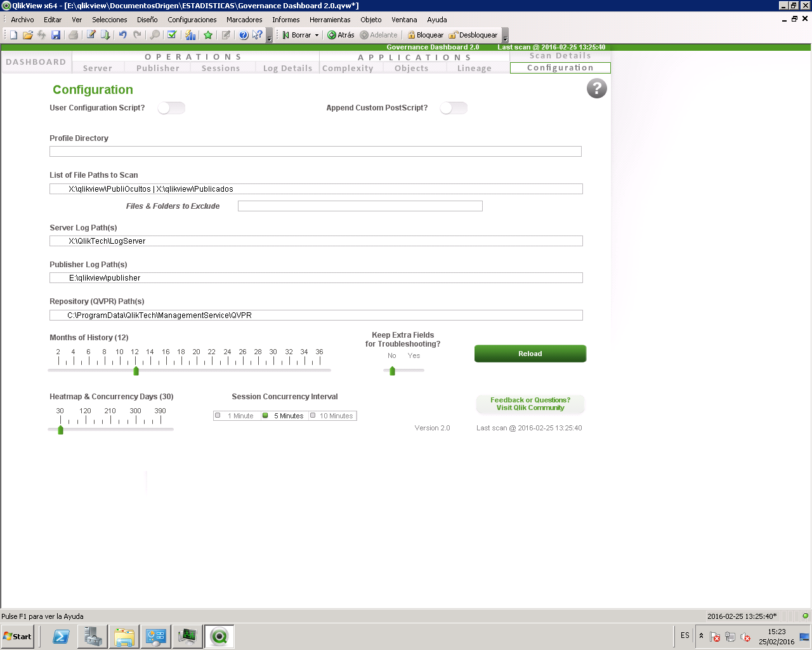Click the Save floppy disk icon
This screenshot has height=650, width=812.
coord(56,35)
